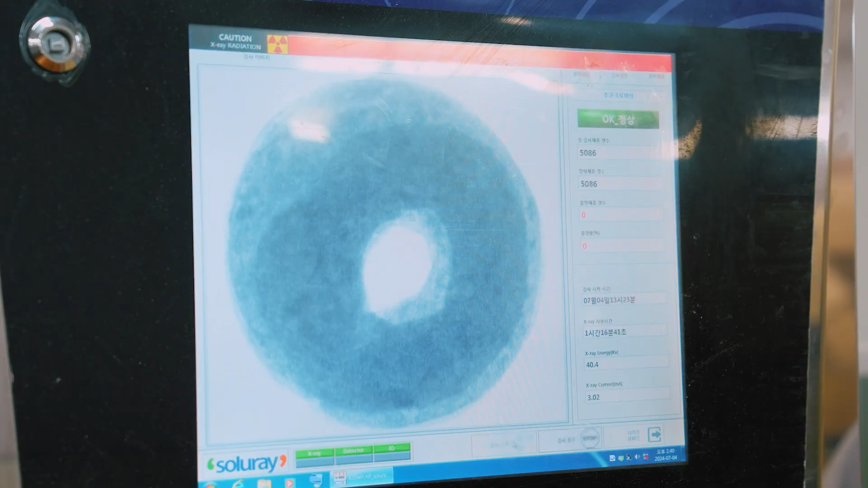868x488 pixels.
Task: Click the X-ray Current field 3.02
Action: pyautogui.click(x=627, y=397)
